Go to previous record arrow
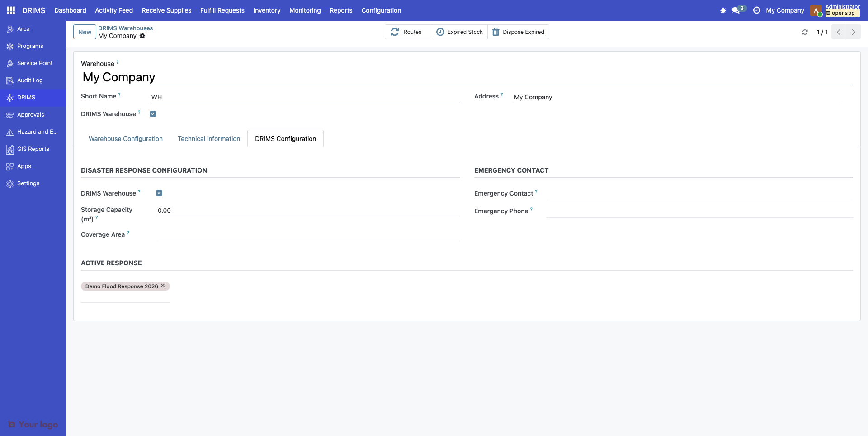 coord(839,32)
